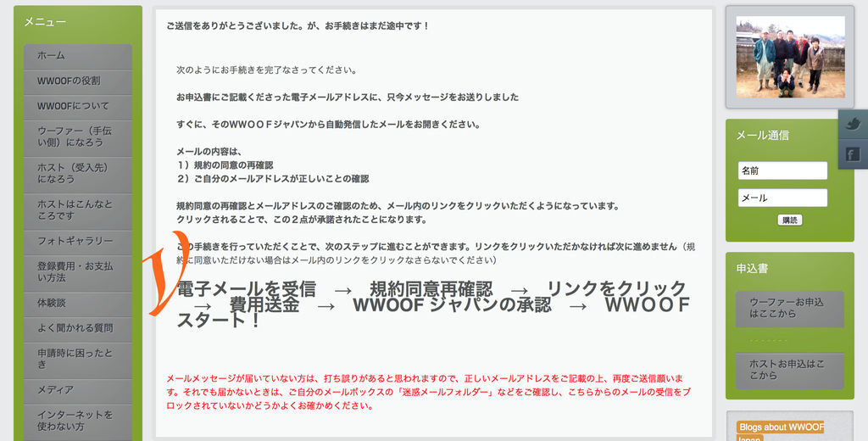Image resolution: width=868 pixels, height=441 pixels.
Task: Click the 申込書 heading
Action: click(x=752, y=269)
